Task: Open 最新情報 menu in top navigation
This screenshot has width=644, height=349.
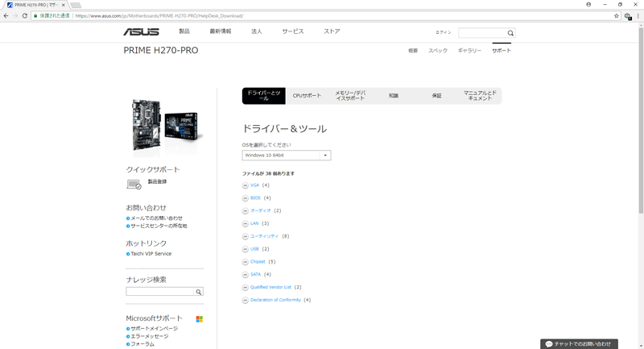Action: (x=221, y=31)
